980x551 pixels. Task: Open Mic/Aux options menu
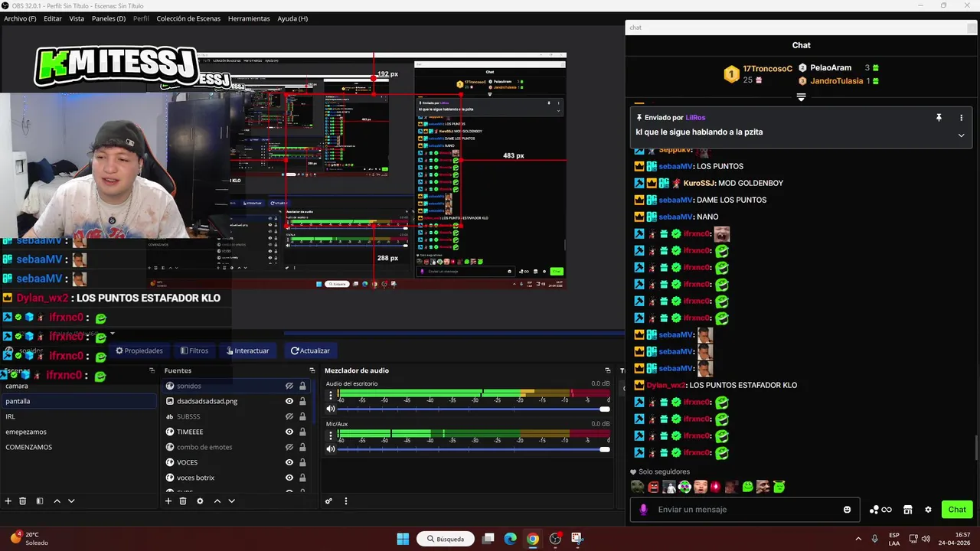331,435
